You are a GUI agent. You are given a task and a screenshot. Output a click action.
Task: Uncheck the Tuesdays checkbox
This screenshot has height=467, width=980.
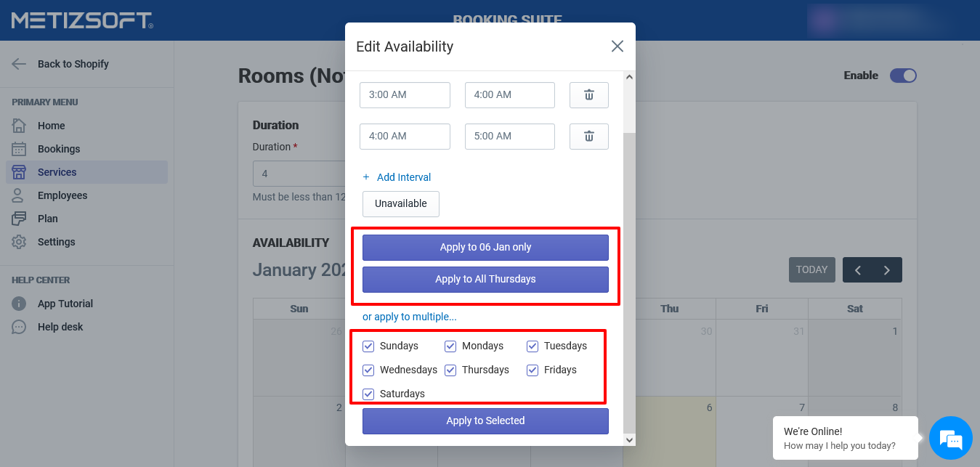coord(532,346)
